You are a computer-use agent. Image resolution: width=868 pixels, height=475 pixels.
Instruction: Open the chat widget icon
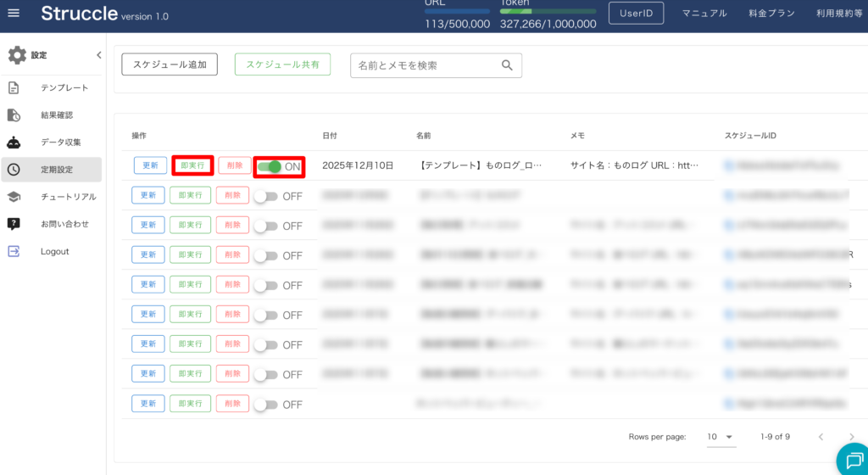point(850,459)
